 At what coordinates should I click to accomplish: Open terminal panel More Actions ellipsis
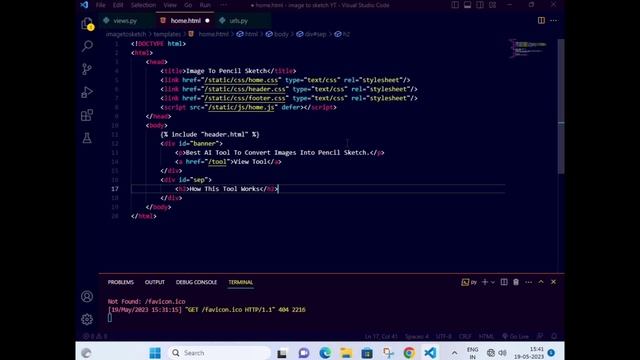529,282
